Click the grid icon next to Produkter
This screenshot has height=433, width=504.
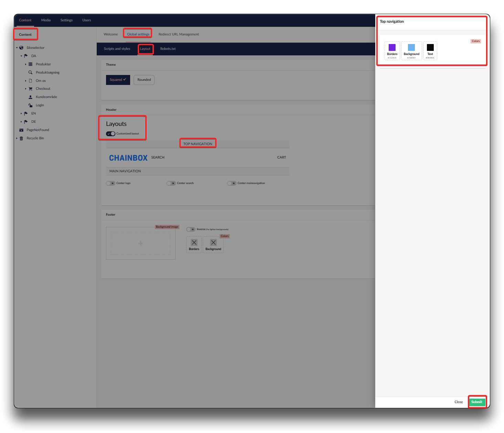(x=30, y=64)
